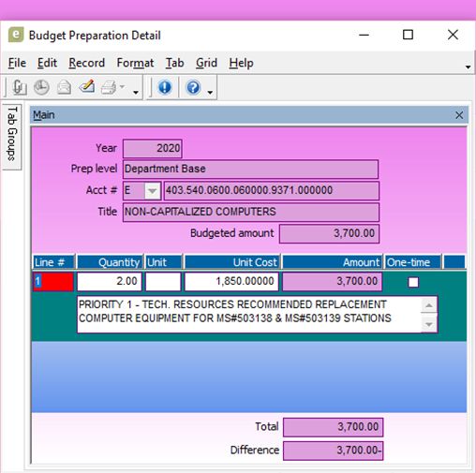Close the Main panel with its X
Viewport: 476px width, 473px height.
tap(459, 115)
